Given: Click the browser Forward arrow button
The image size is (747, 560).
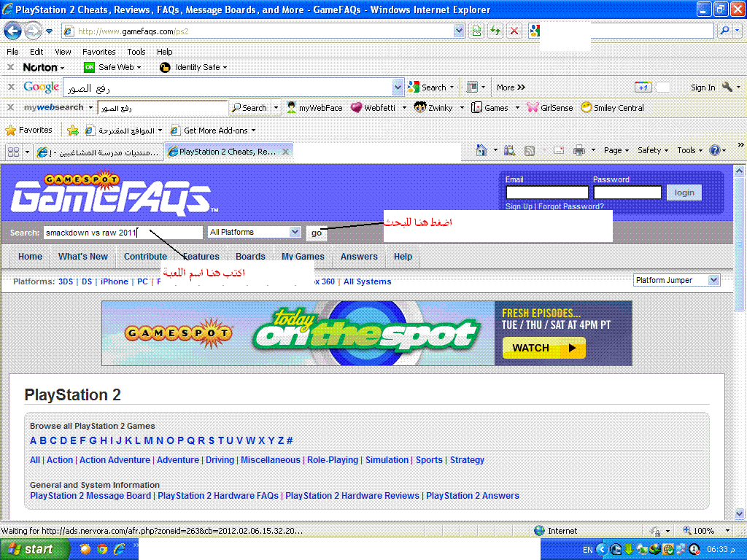Looking at the screenshot, I should point(32,31).
